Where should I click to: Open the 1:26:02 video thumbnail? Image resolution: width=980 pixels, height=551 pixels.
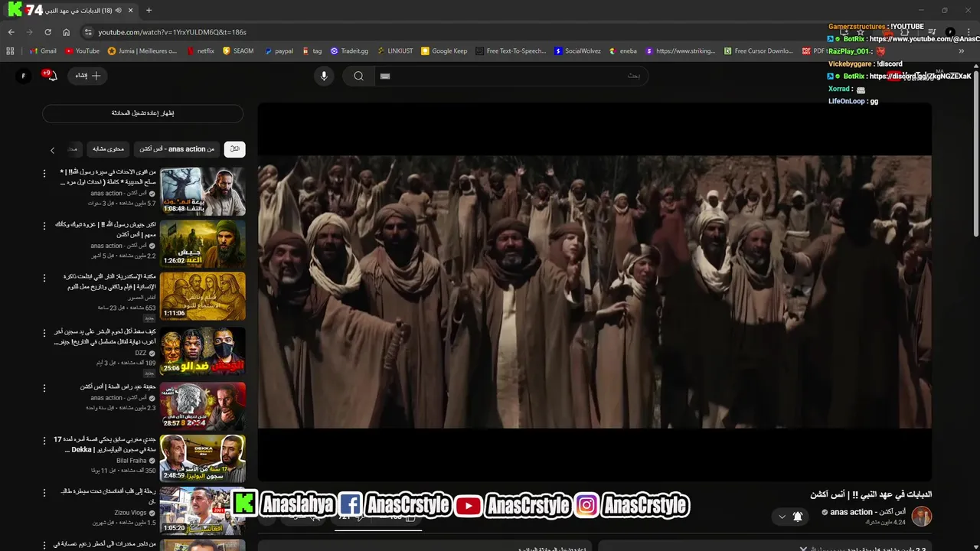pos(203,243)
